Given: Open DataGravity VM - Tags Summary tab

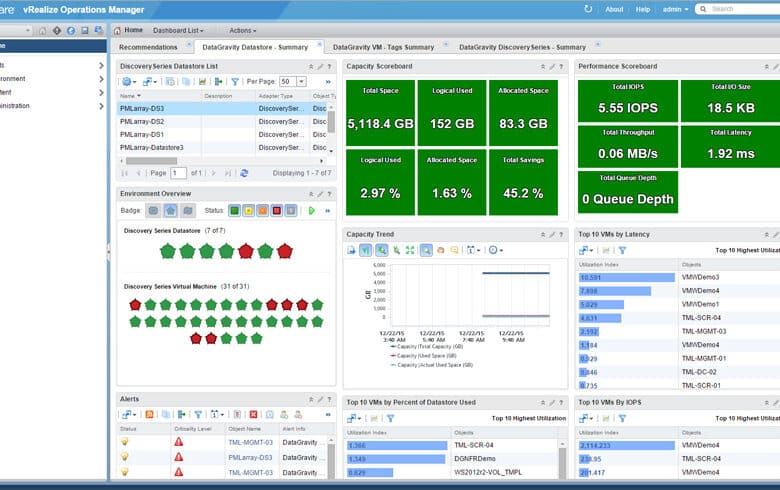Looking at the screenshot, I should click(x=384, y=47).
